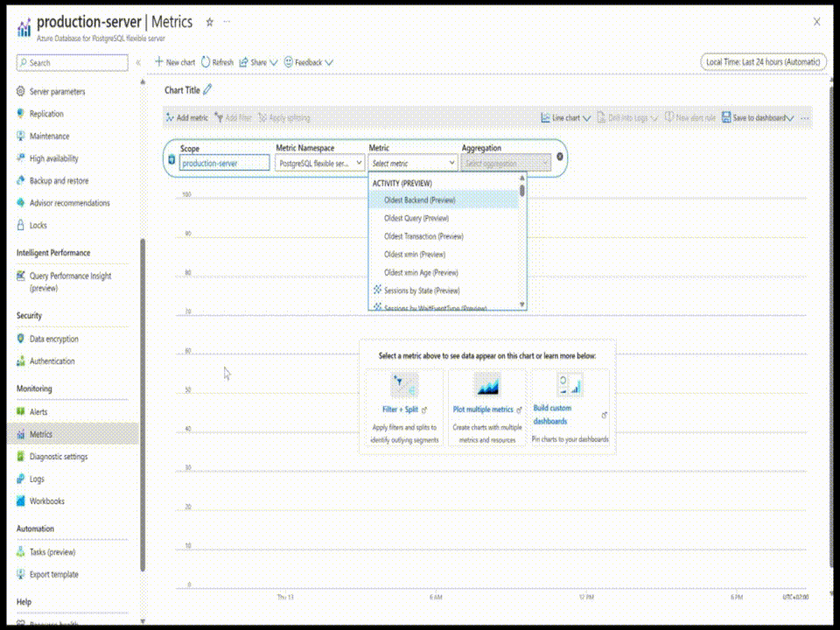Open chart more options ellipsis

[805, 118]
